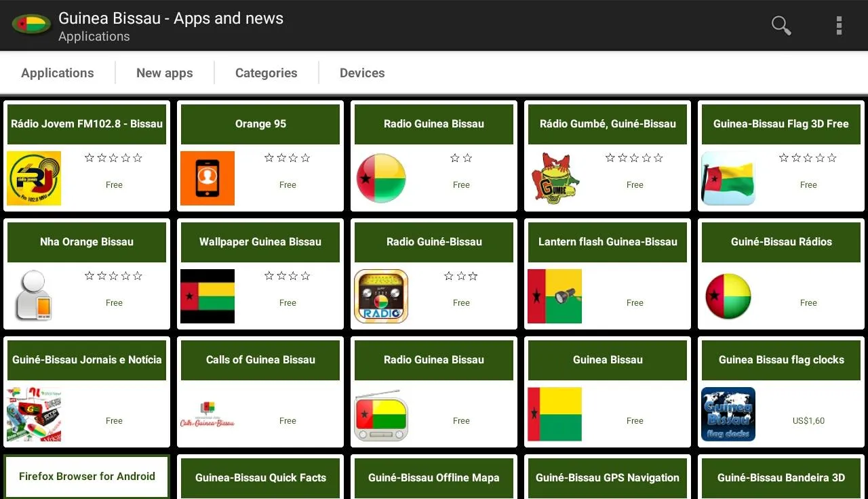This screenshot has width=868, height=499.
Task: Open the Orange 95 phone icon
Action: point(208,178)
